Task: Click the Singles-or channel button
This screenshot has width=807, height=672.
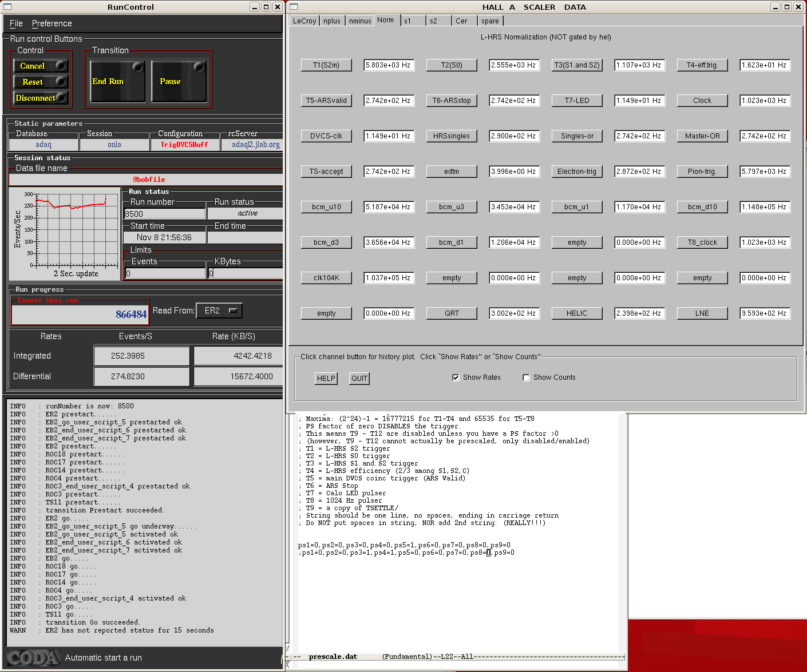Action: coord(577,136)
